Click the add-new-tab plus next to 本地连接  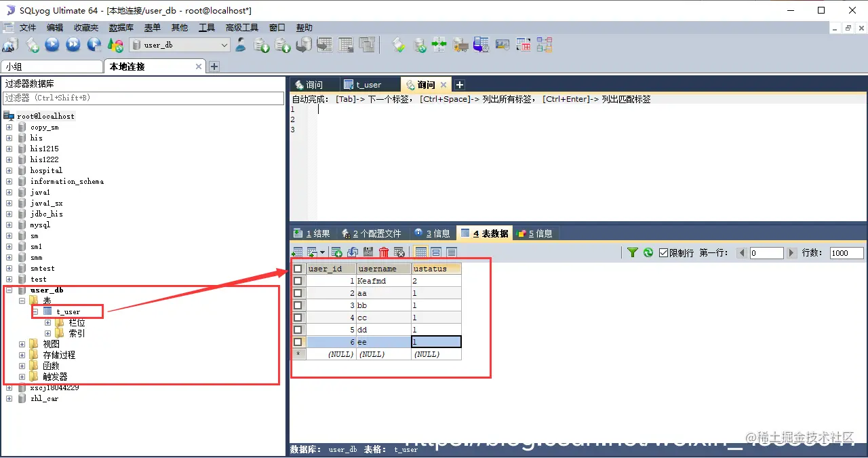point(214,66)
